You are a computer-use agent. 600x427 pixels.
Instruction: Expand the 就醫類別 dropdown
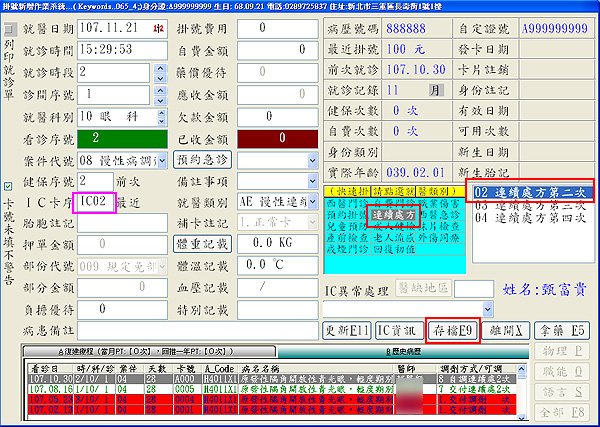coord(312,226)
